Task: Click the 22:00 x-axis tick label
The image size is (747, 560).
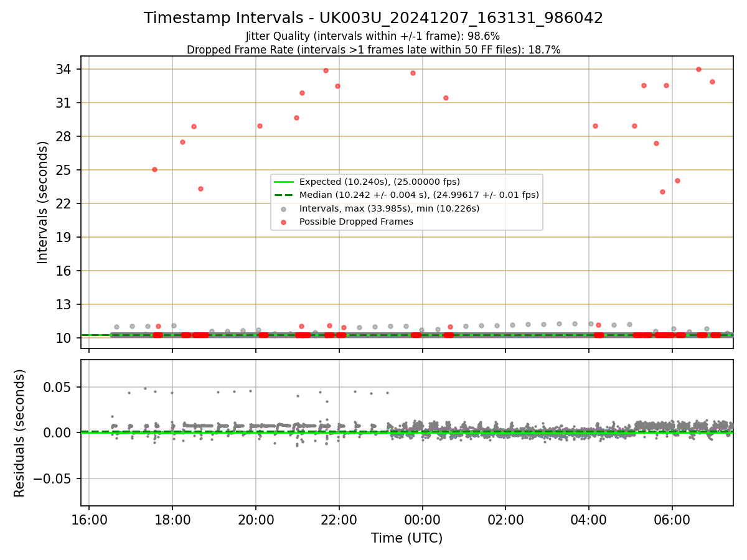Action: [339, 520]
